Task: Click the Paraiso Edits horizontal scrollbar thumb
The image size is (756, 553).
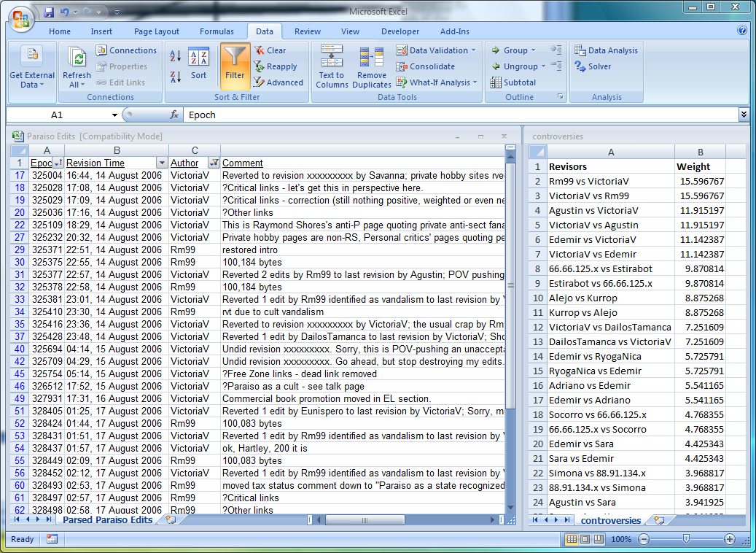Action: click(365, 519)
